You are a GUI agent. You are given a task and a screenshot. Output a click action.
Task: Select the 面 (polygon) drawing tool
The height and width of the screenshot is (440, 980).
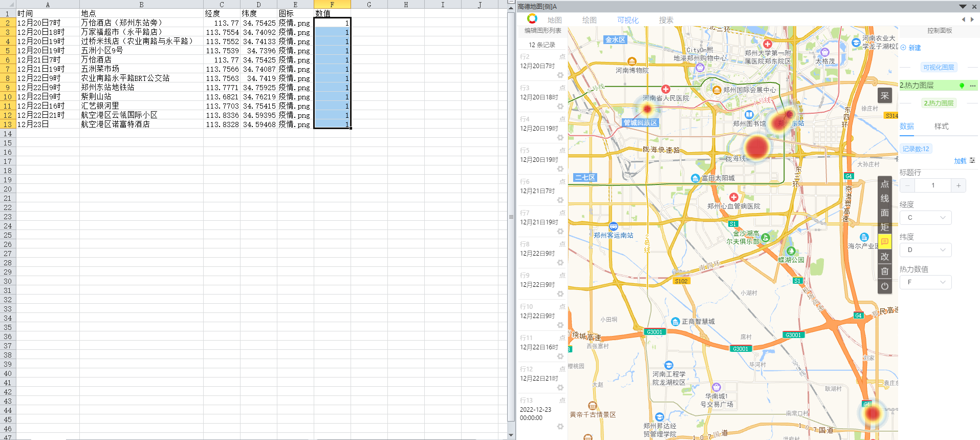click(885, 213)
